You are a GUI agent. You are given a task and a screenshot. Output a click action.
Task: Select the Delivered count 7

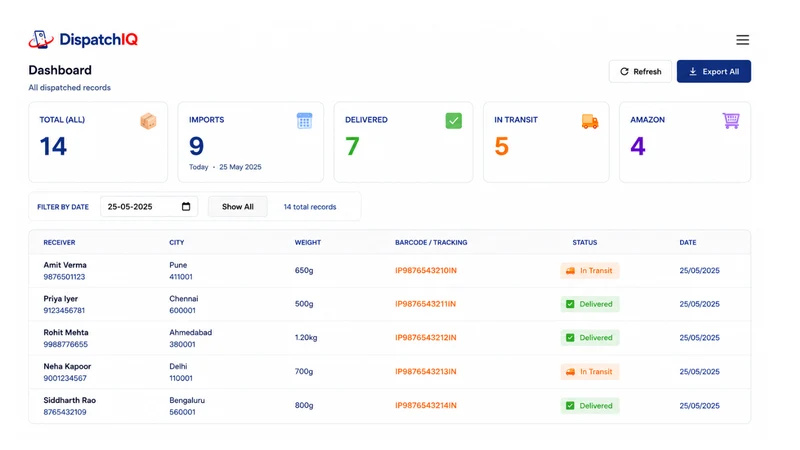tap(352, 146)
